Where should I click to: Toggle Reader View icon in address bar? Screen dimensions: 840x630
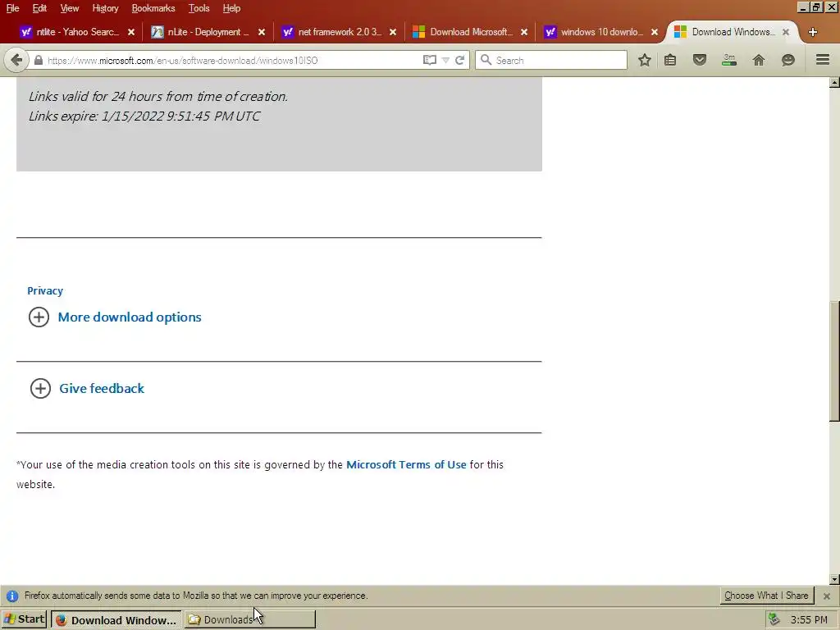click(x=430, y=60)
